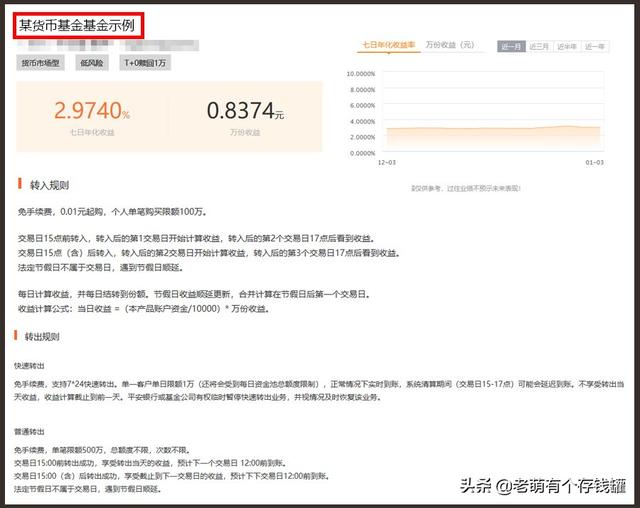Image resolution: width=640 pixels, height=508 pixels.
Task: Click the 12-03 date label on chart
Action: [387, 162]
